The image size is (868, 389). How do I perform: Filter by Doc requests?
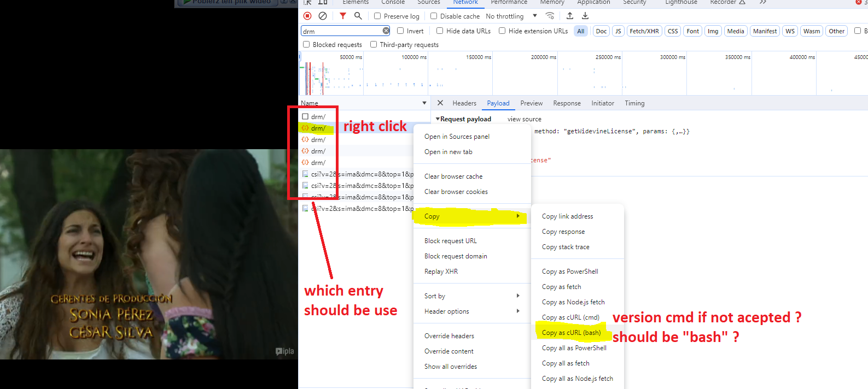(x=601, y=31)
